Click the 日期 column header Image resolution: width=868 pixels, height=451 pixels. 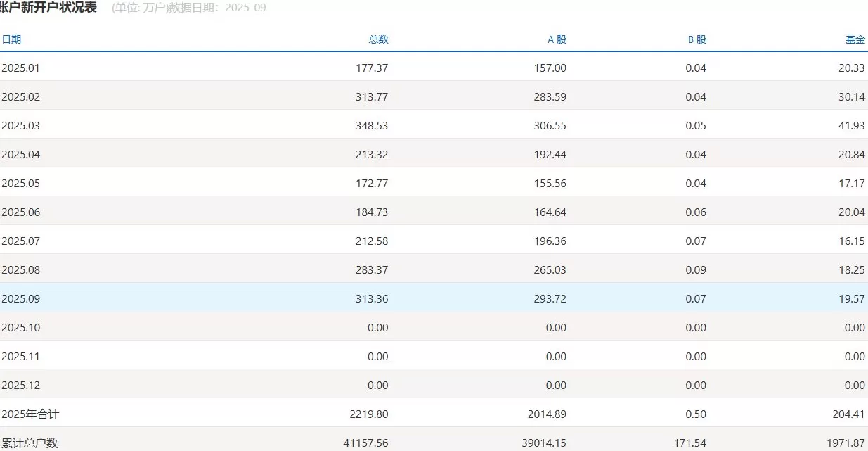point(11,39)
